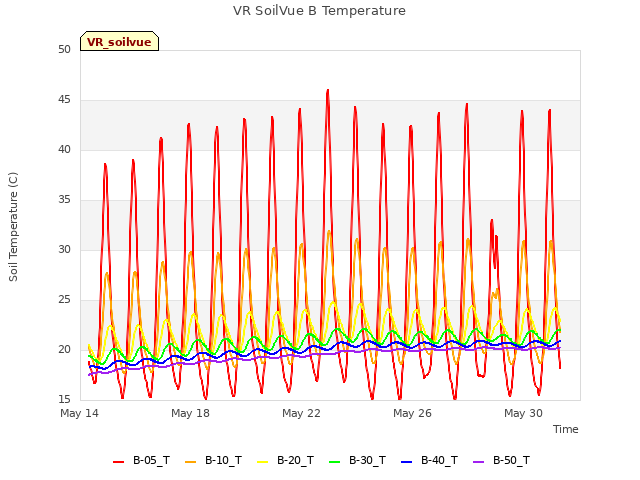Image resolution: width=640 pixels, height=480 pixels.
Task: Click the May 22 x-axis label
Action: tap(301, 413)
